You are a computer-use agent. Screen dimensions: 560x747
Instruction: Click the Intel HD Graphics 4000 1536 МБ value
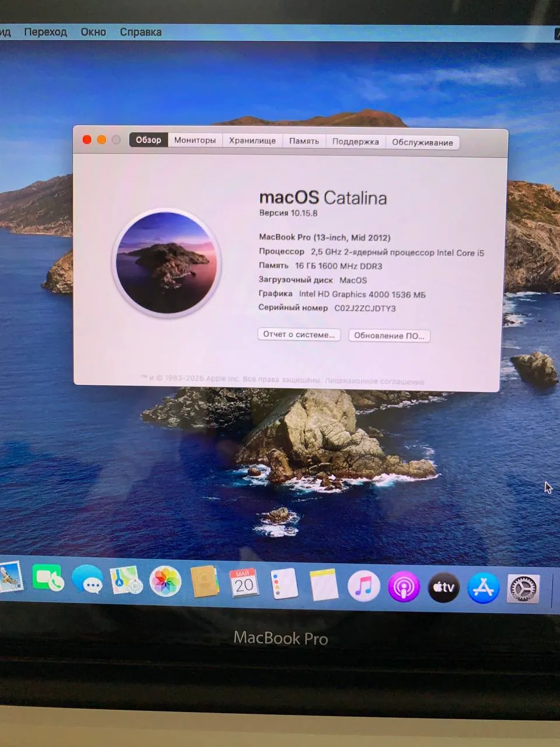[x=362, y=295]
